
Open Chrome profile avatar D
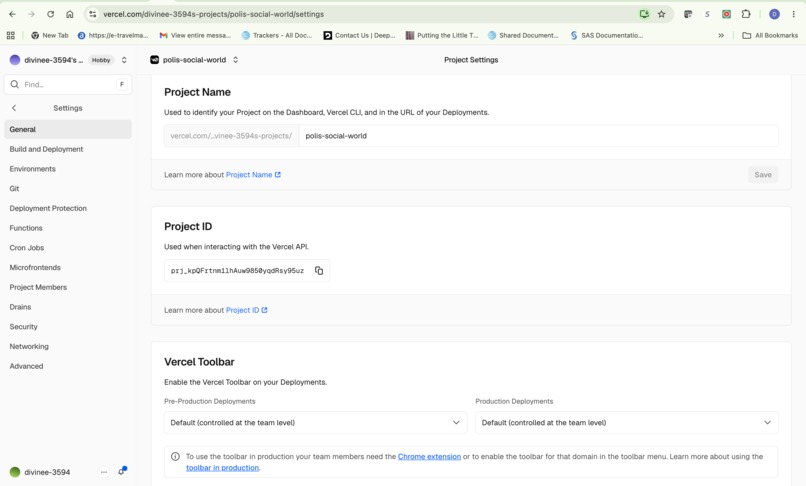pyautogui.click(x=774, y=14)
